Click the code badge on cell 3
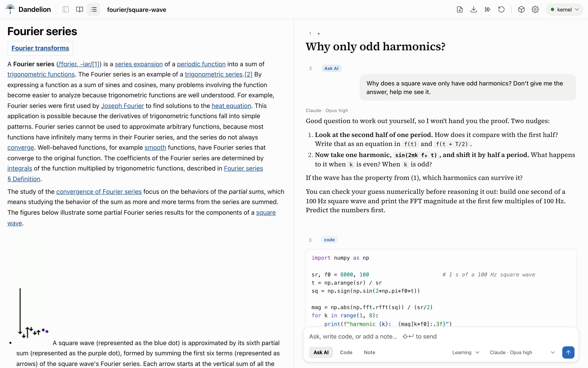The image size is (588, 368). coord(329,240)
